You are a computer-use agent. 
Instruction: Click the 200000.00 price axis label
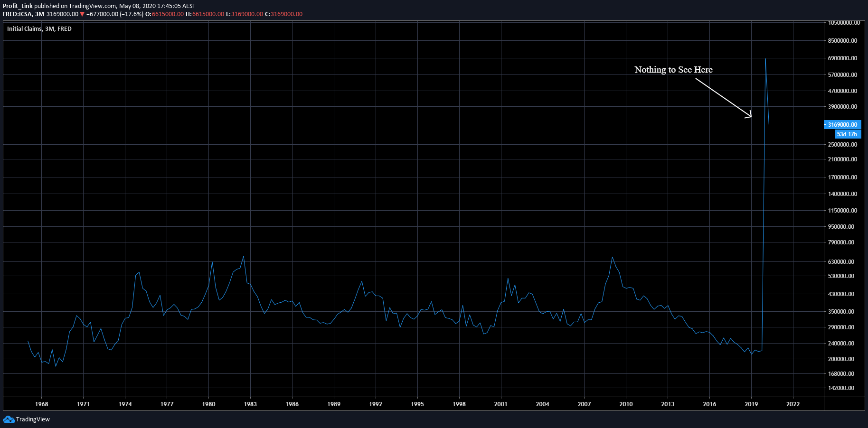pyautogui.click(x=841, y=359)
